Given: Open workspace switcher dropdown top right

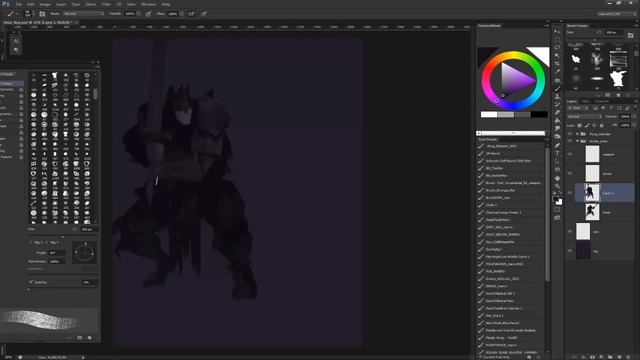Looking at the screenshot, I should point(616,14).
